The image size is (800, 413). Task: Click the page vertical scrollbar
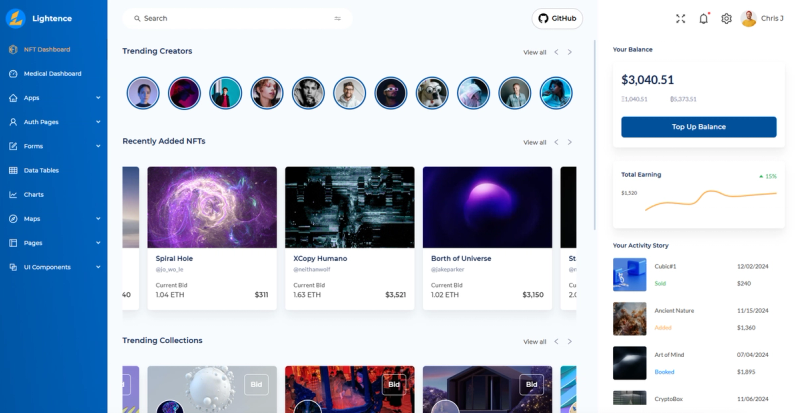[595, 135]
